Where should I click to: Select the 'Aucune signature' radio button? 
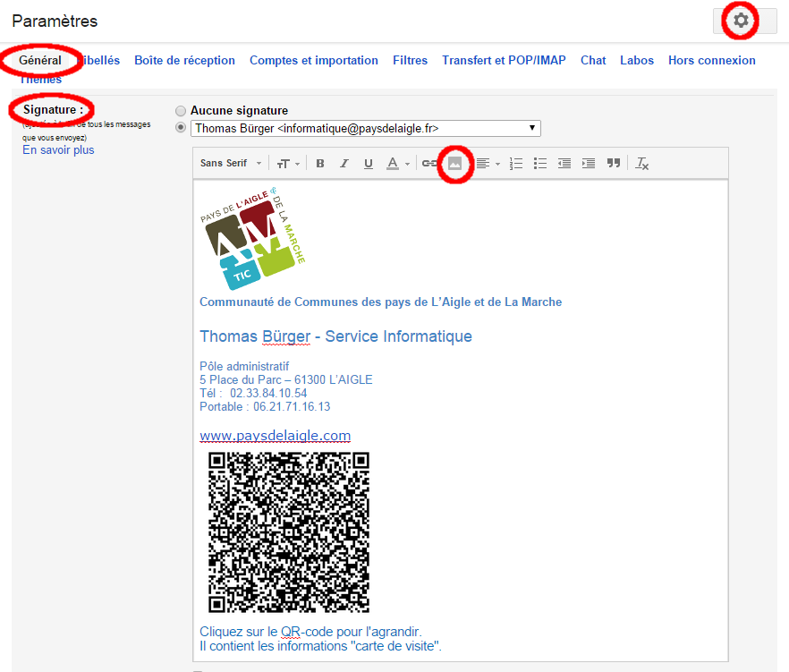182,111
